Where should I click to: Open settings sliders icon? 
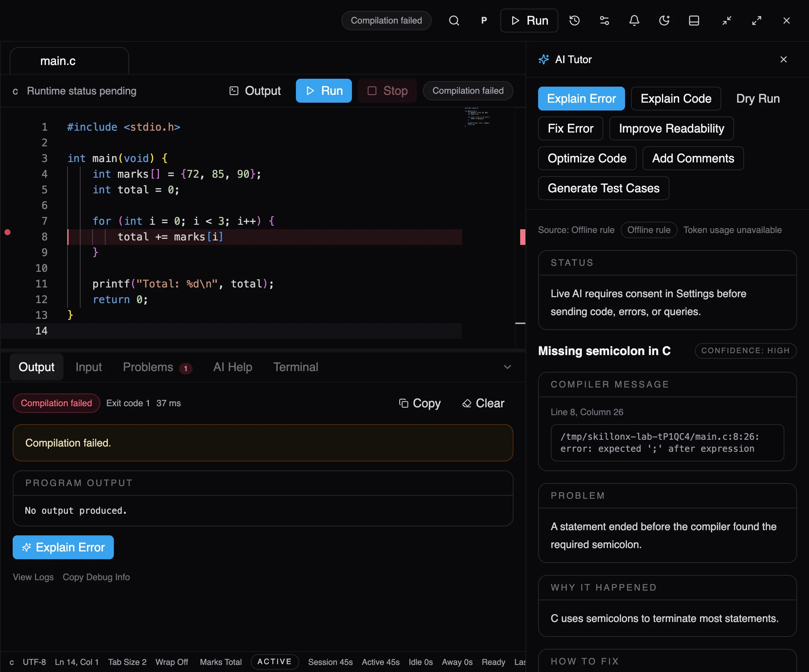click(604, 21)
